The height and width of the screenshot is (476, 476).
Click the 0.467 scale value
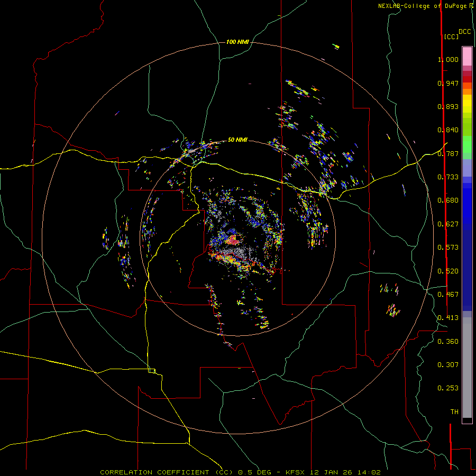pos(448,295)
